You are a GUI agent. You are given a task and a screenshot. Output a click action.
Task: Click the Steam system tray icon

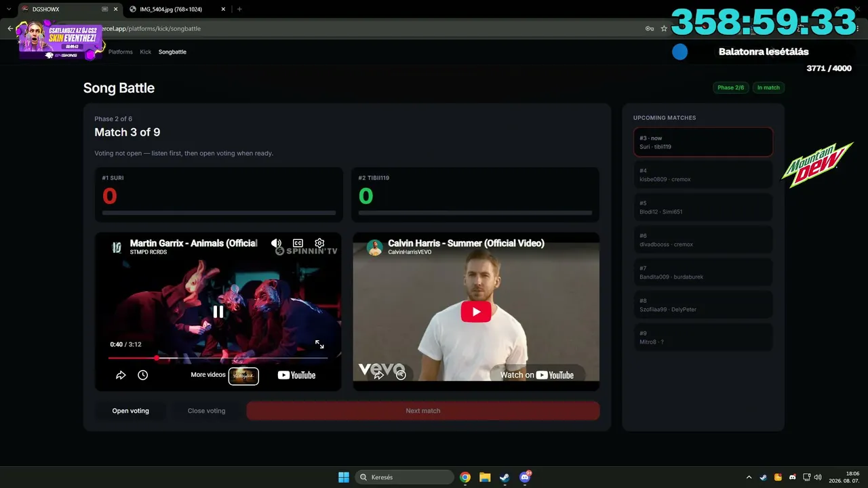click(763, 477)
